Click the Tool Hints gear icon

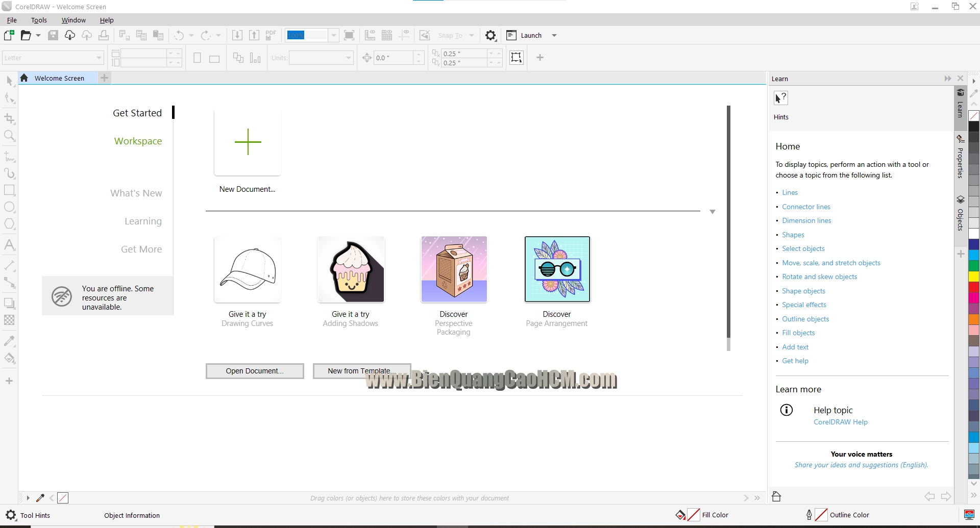11,515
